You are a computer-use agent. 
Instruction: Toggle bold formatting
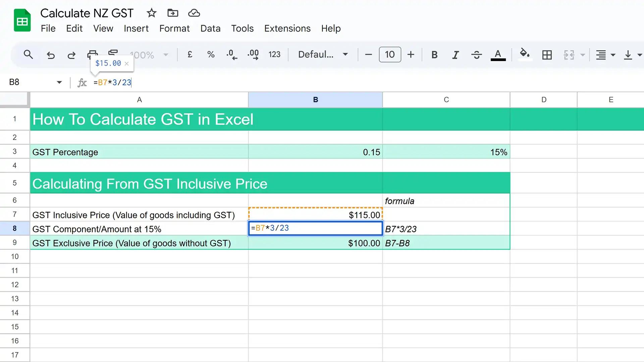click(434, 55)
